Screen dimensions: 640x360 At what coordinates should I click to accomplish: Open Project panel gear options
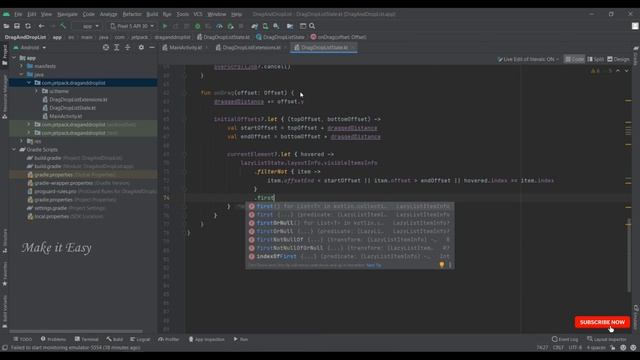coord(141,47)
